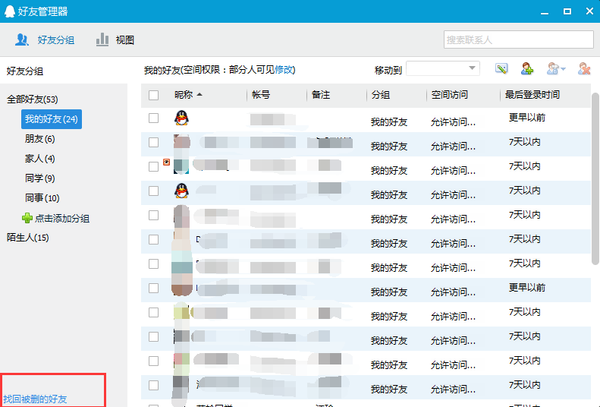This screenshot has height=407, width=600.
Task: Select 同学(9) group
Action: [x=40, y=178]
